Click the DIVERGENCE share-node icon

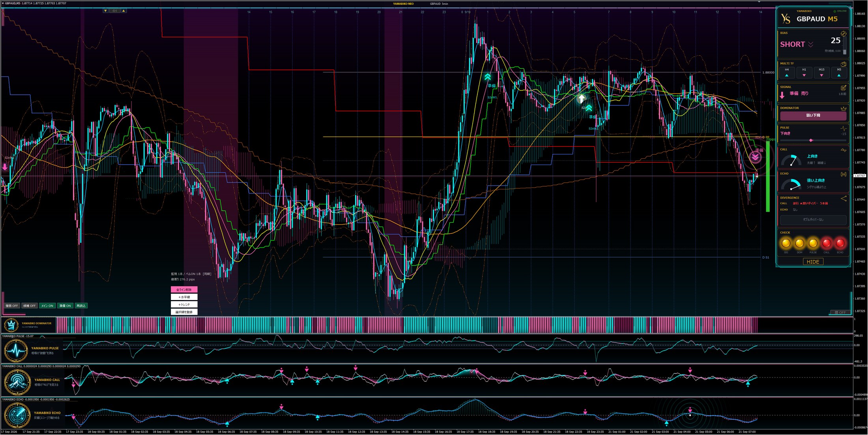[x=844, y=199]
